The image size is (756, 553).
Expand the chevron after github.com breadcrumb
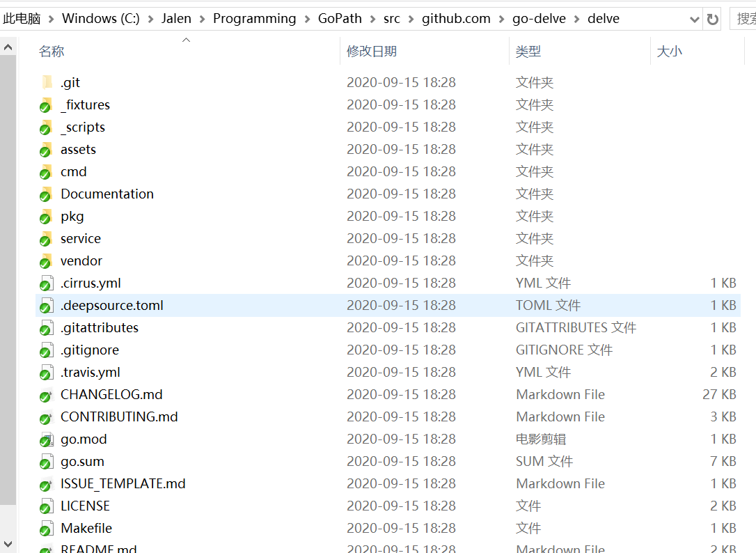click(x=501, y=19)
